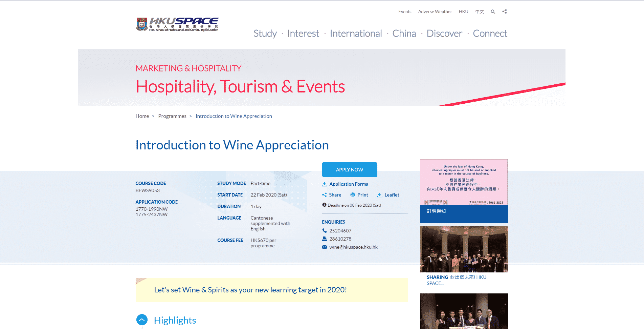Viewport: 644px width, 329px height.
Task: Click the phone icon by 25204607
Action: click(x=325, y=231)
